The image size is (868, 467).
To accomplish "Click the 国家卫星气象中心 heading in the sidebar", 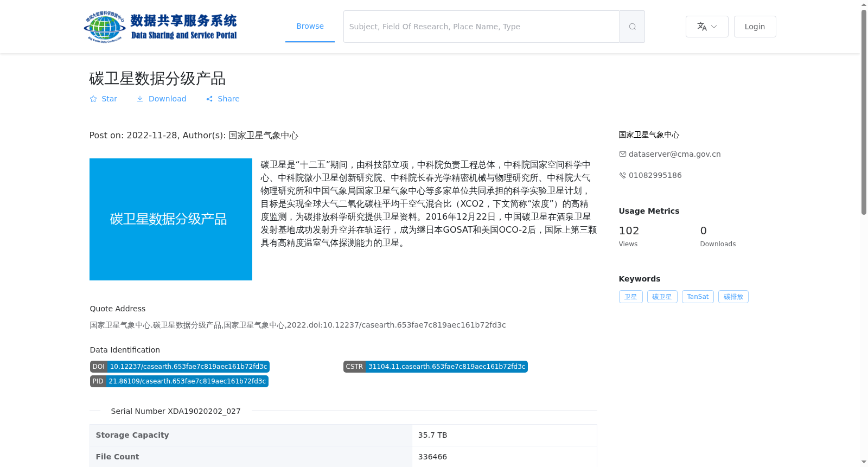I will (649, 135).
